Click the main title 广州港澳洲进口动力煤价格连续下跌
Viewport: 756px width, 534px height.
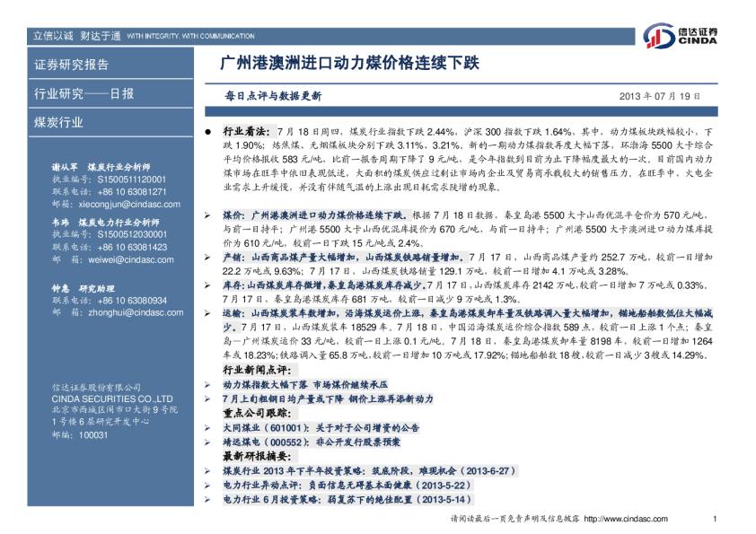pos(350,65)
